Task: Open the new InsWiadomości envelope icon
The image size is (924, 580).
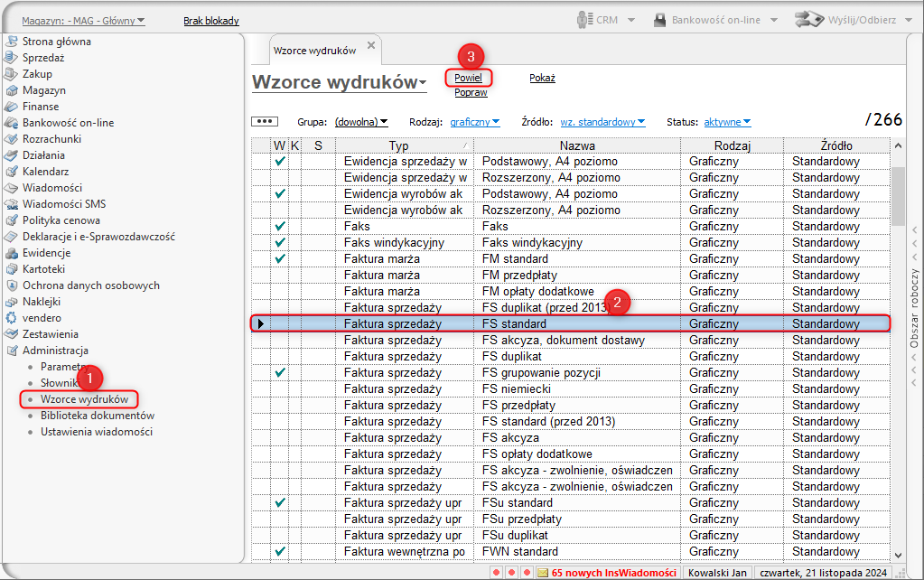Action: point(542,573)
